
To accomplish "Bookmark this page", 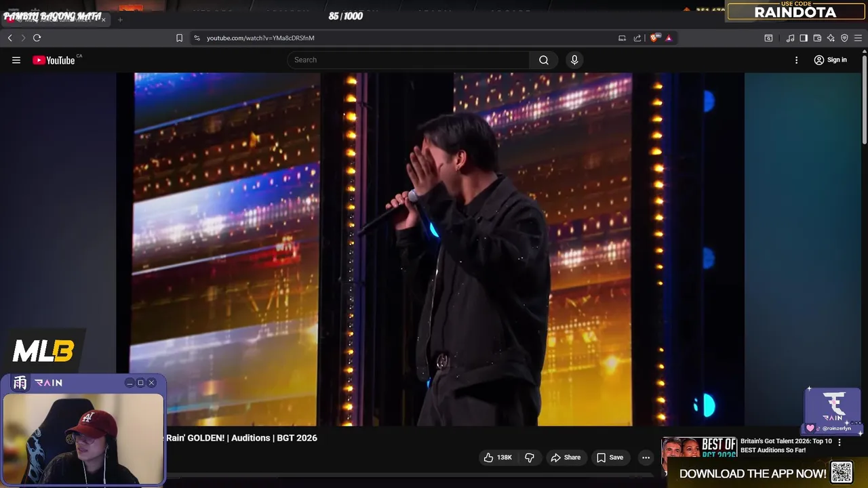I will click(179, 38).
